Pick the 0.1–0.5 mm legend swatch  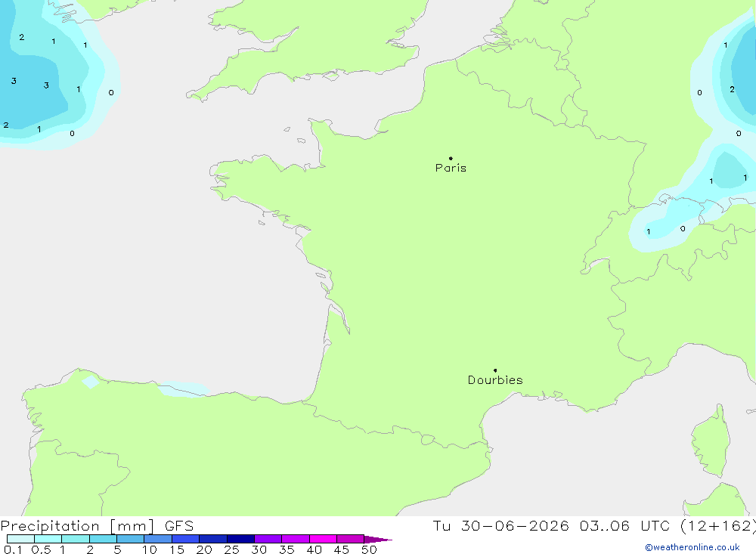click(20, 539)
